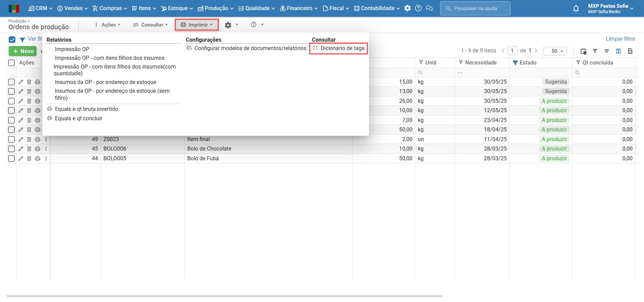Click the sort lines icon in grid toolbar
The height and width of the screenshot is (302, 644).
[x=607, y=51]
